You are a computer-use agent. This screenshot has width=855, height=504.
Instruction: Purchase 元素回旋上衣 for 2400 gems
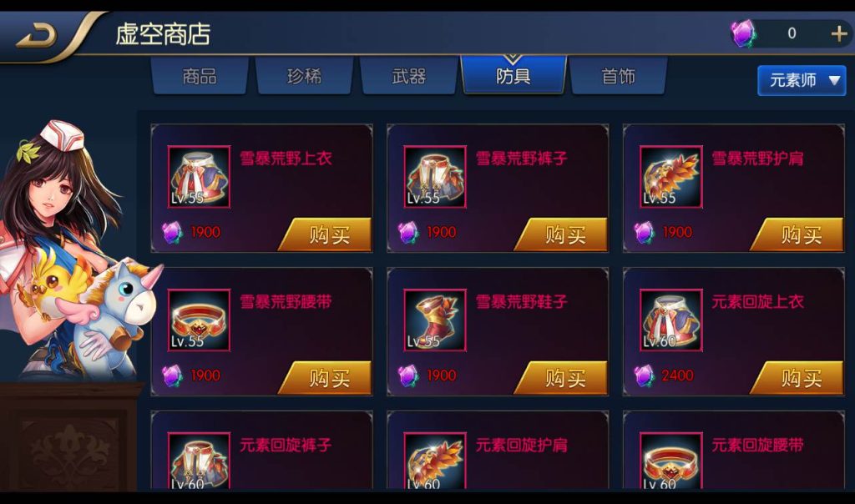point(797,378)
